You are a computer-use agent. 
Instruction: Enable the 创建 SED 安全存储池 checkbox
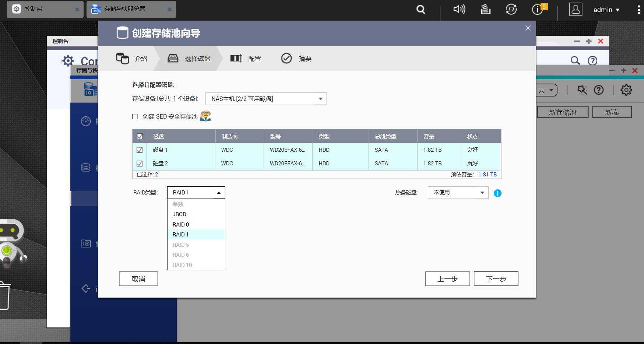tap(135, 116)
